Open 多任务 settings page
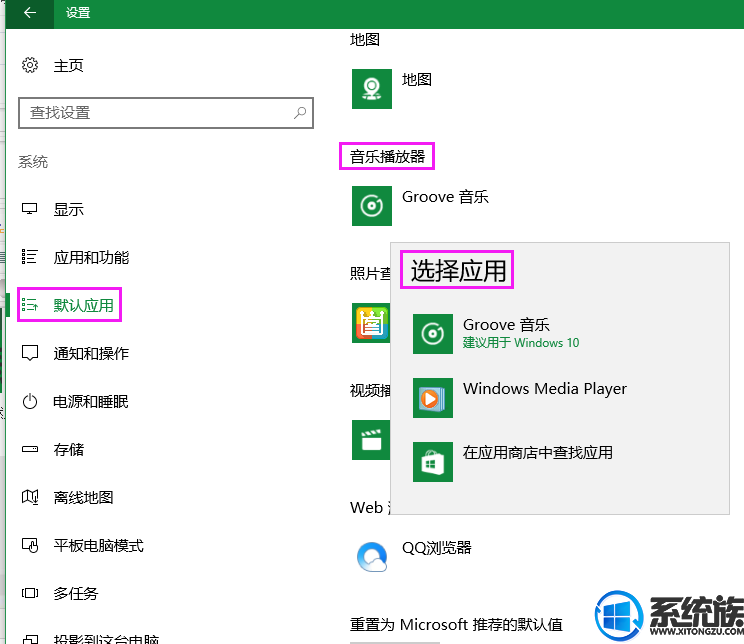The height and width of the screenshot is (644, 744). click(75, 593)
